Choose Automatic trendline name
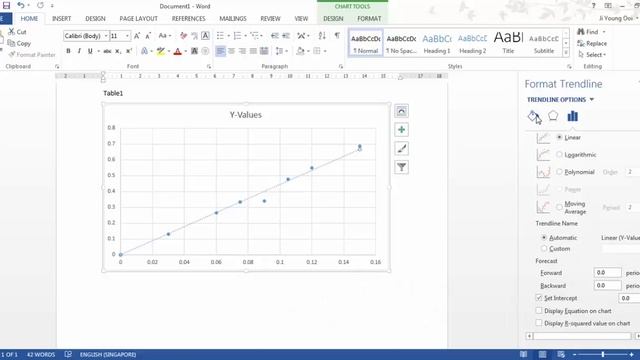 pyautogui.click(x=544, y=238)
